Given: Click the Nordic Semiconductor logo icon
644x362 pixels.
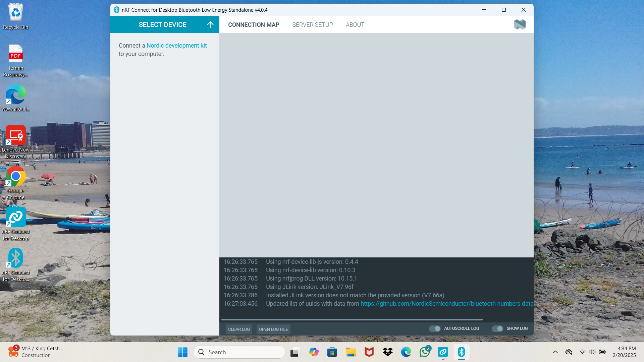Looking at the screenshot, I should [520, 24].
